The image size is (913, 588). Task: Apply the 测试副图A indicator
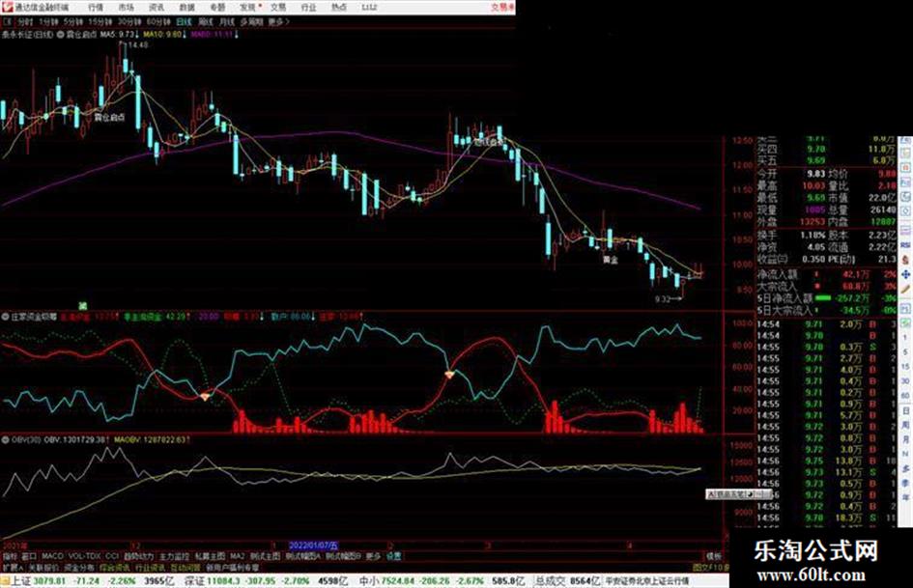point(303,556)
